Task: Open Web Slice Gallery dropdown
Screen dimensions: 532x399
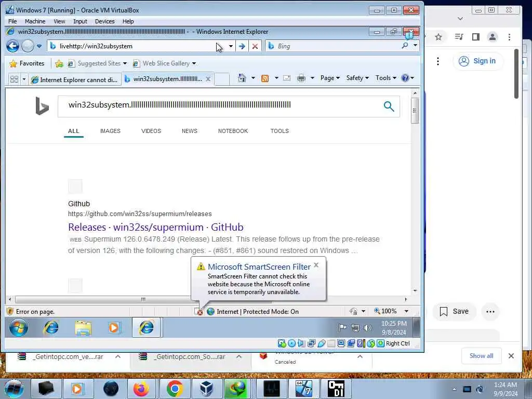Action: (x=164, y=63)
